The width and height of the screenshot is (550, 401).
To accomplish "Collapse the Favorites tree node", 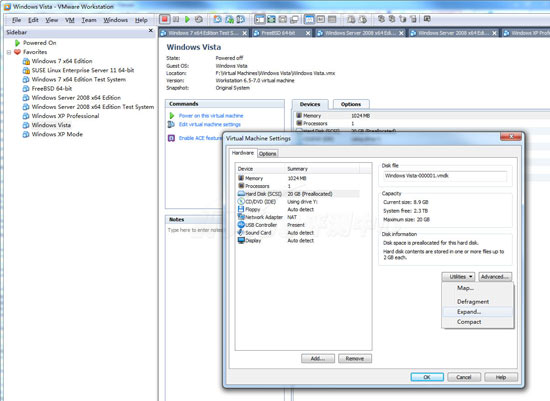I will pyautogui.click(x=9, y=52).
